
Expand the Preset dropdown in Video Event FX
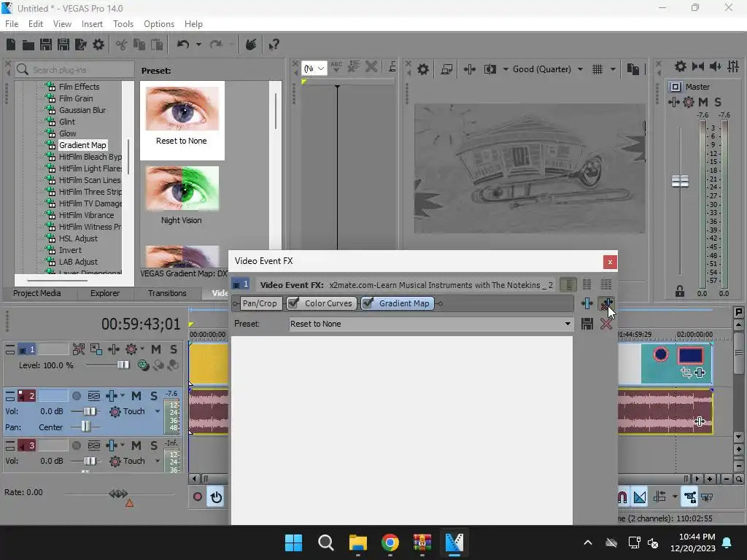pyautogui.click(x=568, y=324)
